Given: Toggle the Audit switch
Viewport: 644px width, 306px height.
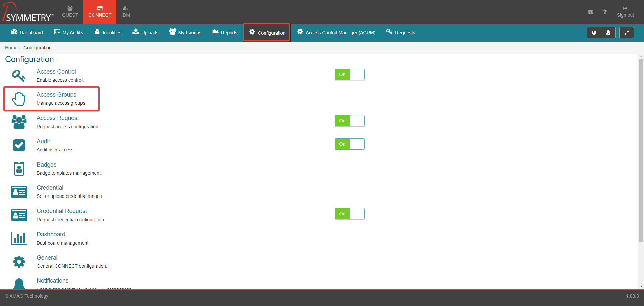Looking at the screenshot, I should [350, 144].
